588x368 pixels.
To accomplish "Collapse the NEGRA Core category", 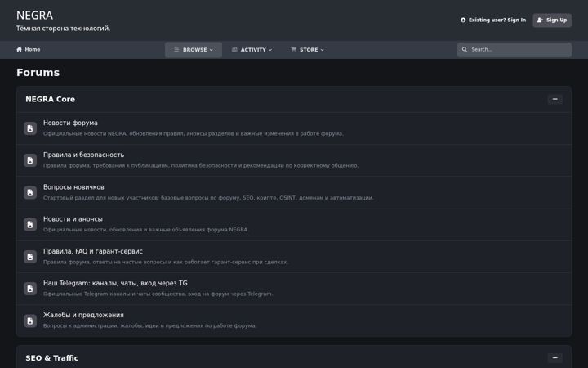I will (x=555, y=100).
